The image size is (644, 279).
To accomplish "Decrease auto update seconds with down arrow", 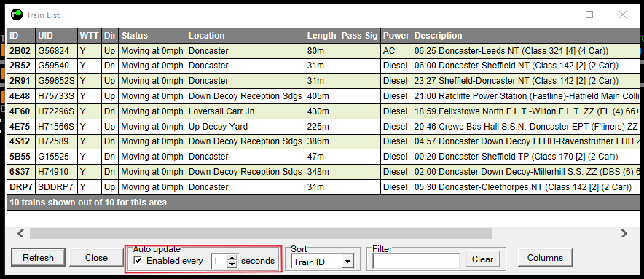I will coord(232,264).
